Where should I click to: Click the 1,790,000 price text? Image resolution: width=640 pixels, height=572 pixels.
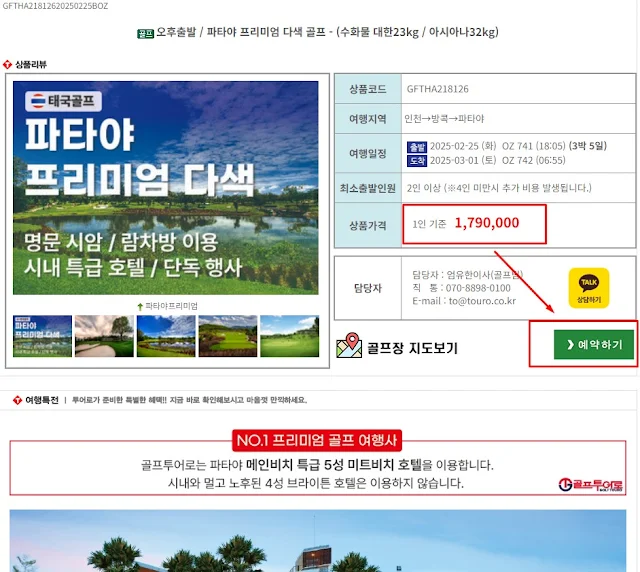click(487, 223)
